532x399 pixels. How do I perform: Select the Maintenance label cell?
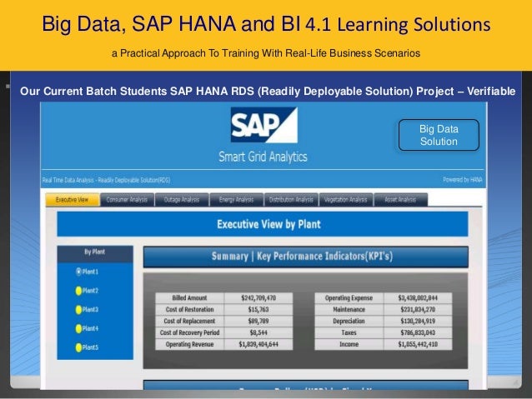point(349,310)
